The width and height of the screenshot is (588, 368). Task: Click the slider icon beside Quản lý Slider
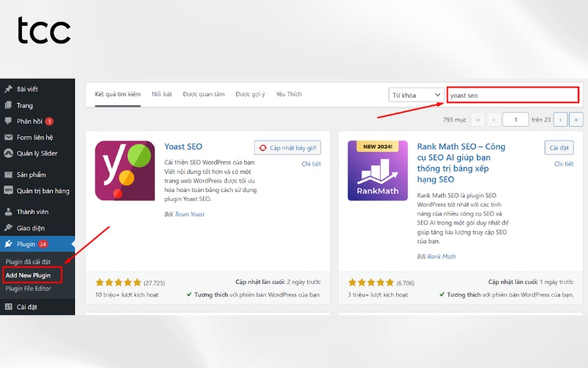click(x=8, y=153)
